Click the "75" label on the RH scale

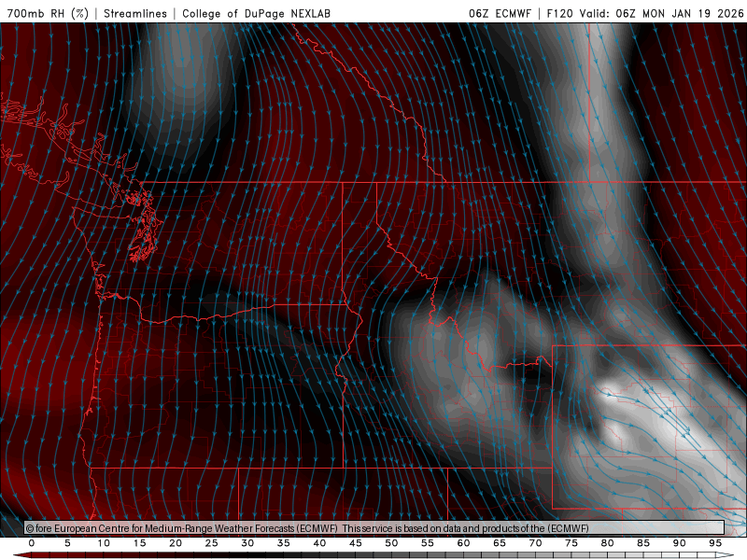(571, 543)
